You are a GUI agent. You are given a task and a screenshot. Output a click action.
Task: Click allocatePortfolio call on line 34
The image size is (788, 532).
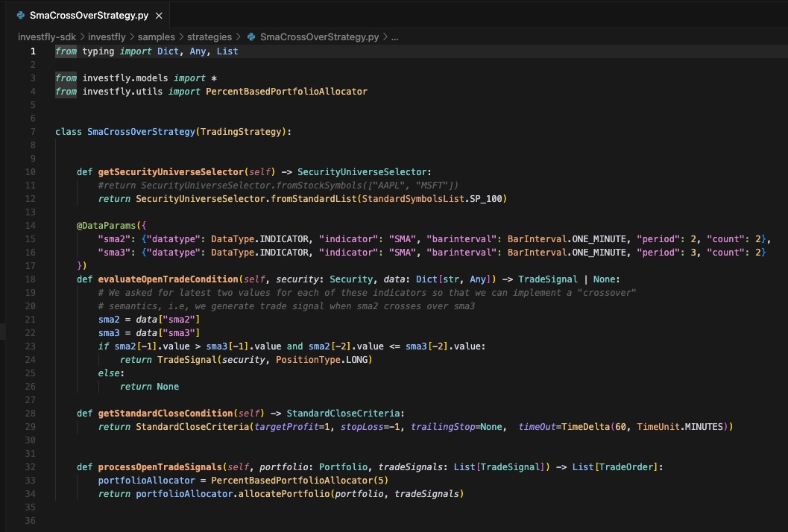284,494
